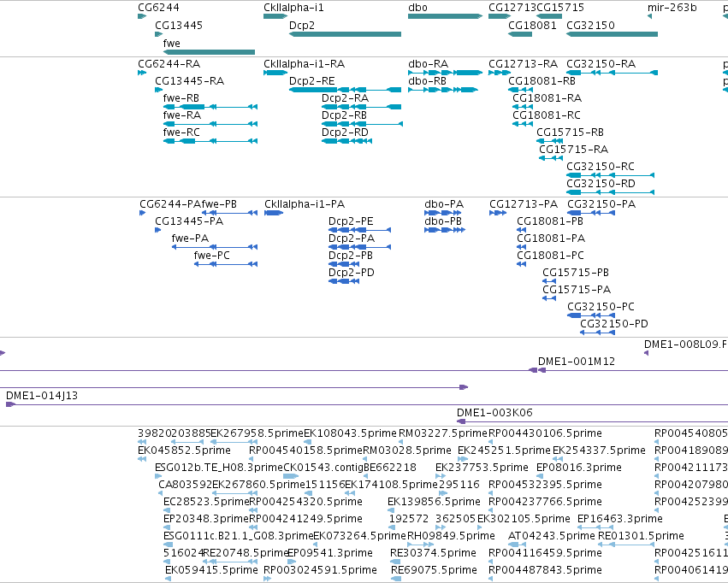This screenshot has height=583, width=728.
Task: Select protein label CG32150-PD
Action: tap(614, 324)
